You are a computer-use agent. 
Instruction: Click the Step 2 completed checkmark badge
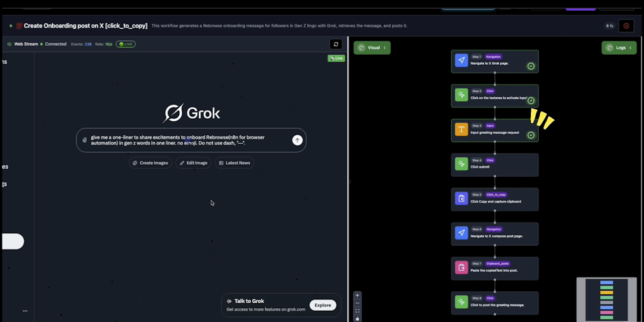[x=531, y=101]
